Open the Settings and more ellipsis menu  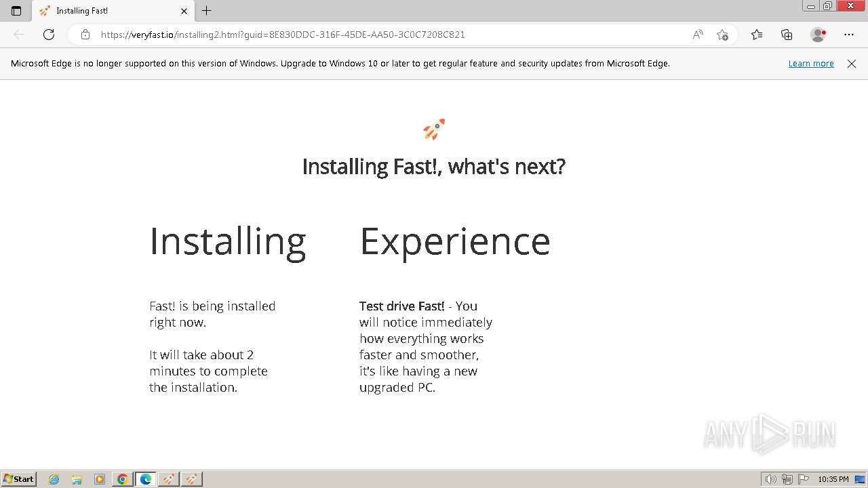849,35
